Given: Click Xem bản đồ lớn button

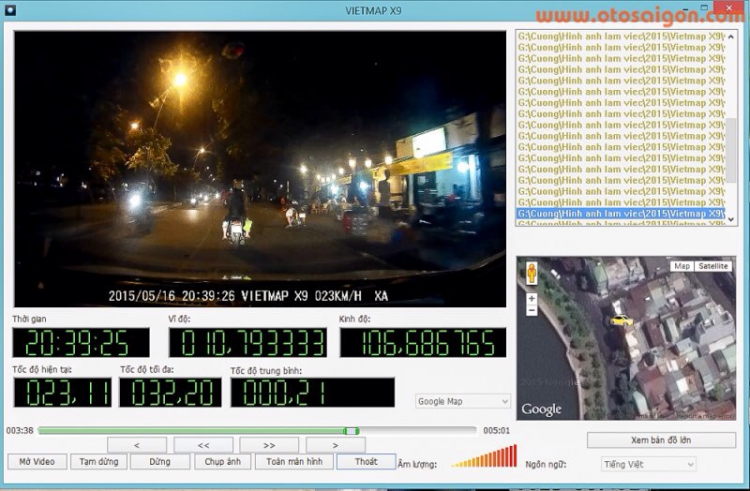Looking at the screenshot, I should [661, 440].
